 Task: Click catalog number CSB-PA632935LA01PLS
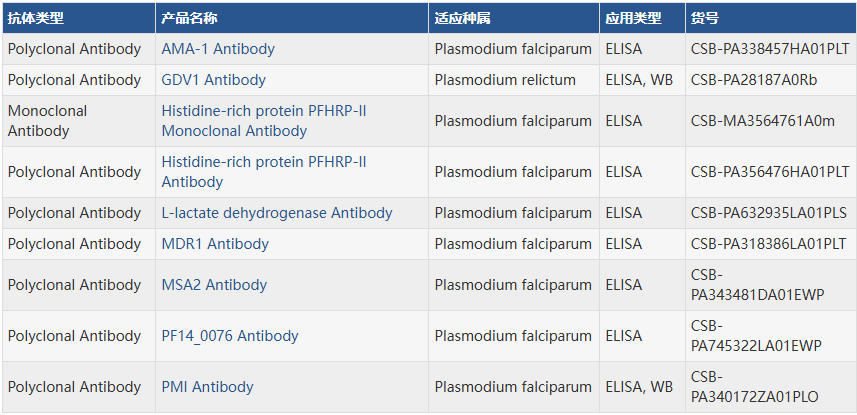[x=768, y=213]
